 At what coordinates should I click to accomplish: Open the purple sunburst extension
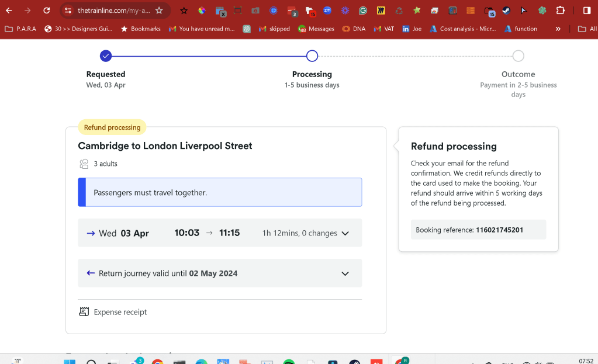click(x=345, y=11)
